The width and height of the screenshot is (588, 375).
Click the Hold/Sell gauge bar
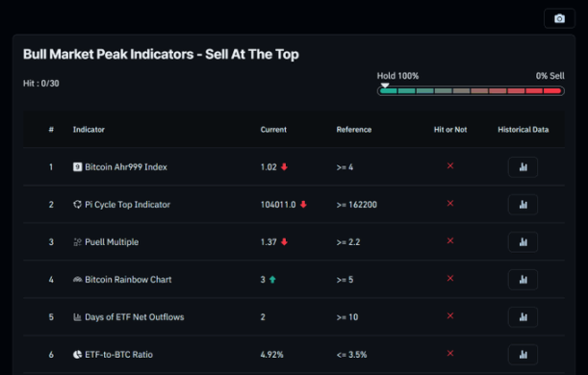point(471,91)
